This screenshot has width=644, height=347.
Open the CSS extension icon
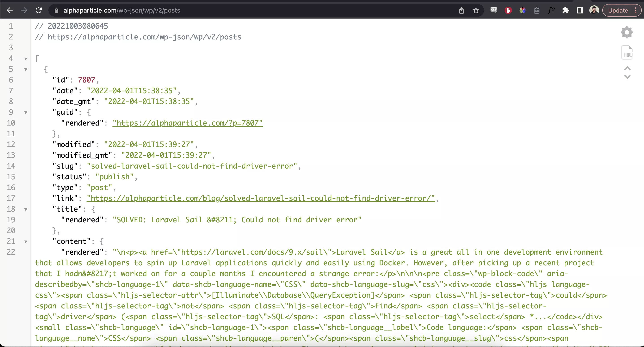click(494, 10)
